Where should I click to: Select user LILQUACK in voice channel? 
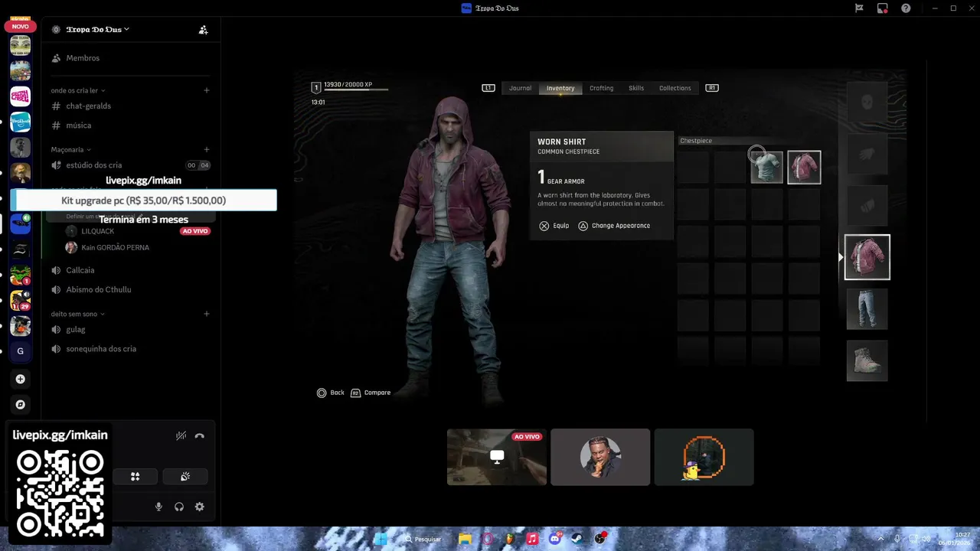(97, 231)
